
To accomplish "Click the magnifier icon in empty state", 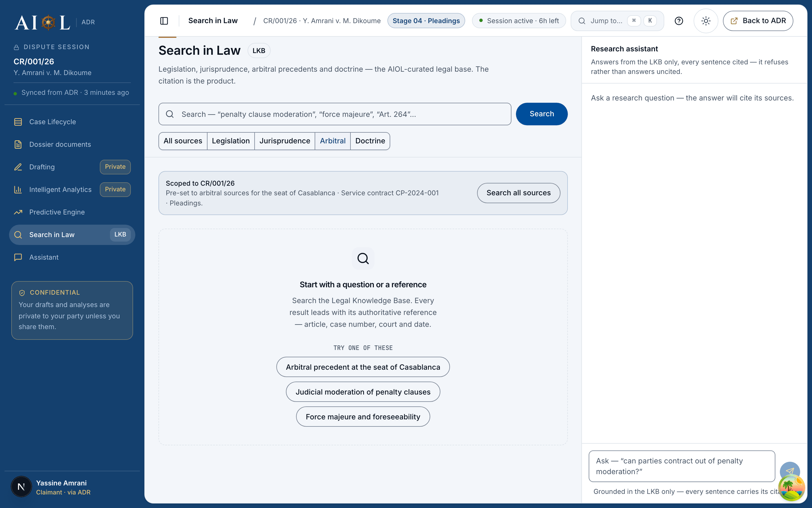I will [x=363, y=258].
